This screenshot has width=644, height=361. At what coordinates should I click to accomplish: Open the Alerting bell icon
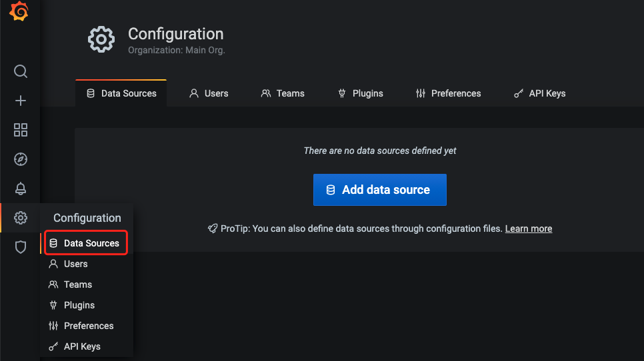[x=21, y=188]
